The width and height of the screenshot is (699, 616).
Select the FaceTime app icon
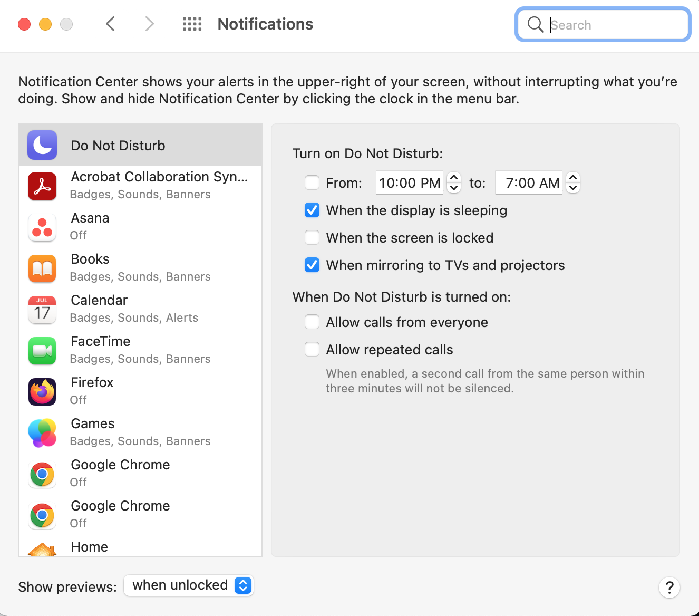tap(42, 351)
